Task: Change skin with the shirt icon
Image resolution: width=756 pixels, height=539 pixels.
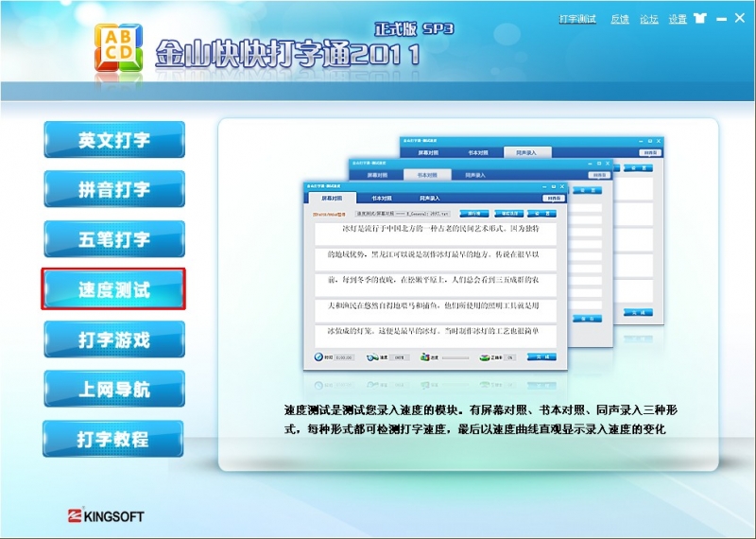Action: 700,18
